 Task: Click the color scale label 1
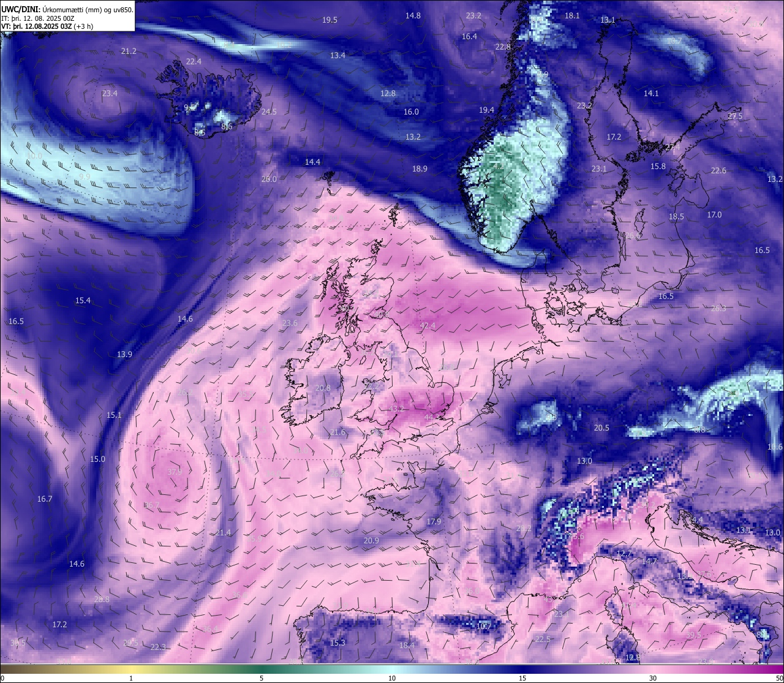point(131,678)
